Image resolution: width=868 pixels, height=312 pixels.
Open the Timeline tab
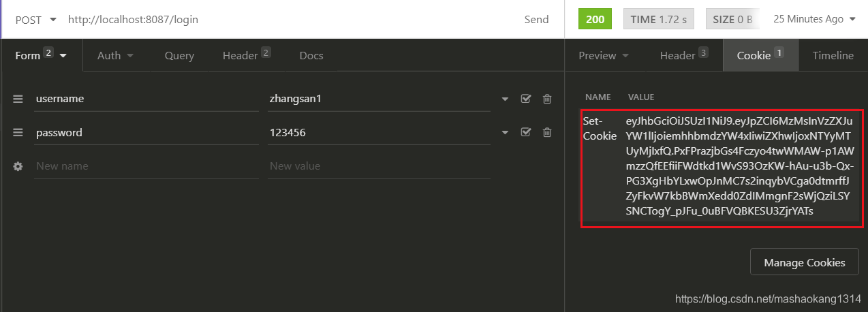pos(833,56)
